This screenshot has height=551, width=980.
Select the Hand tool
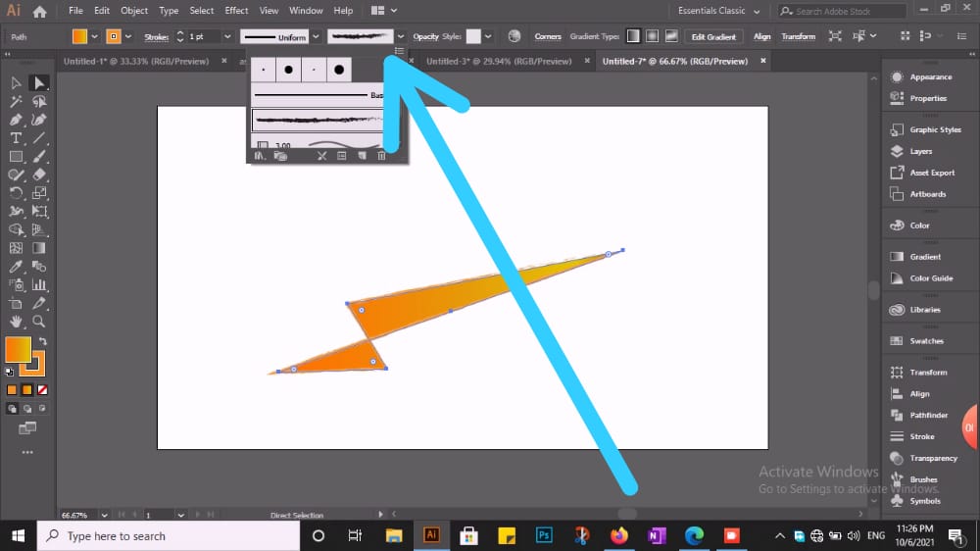pos(16,322)
